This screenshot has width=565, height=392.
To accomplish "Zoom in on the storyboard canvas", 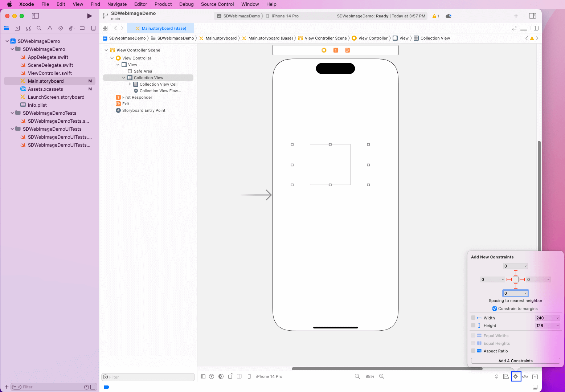I will [382, 377].
